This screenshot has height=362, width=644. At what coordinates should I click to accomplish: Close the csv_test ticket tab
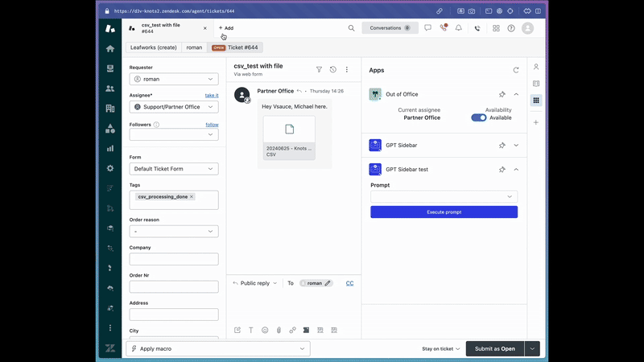pos(205,28)
